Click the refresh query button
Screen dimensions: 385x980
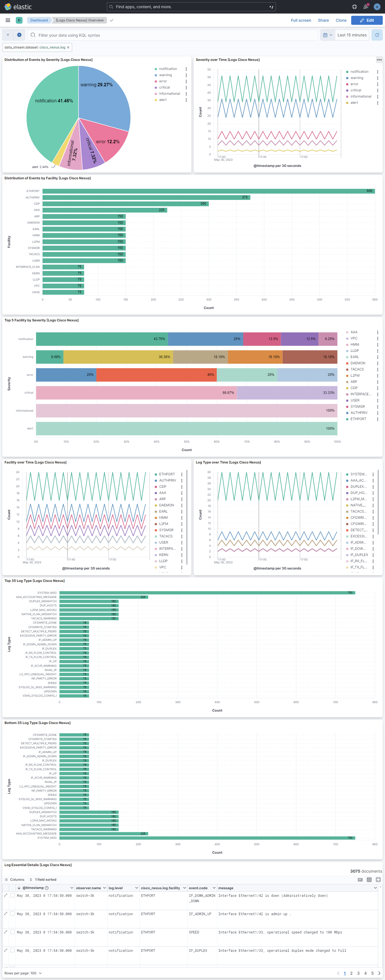(x=377, y=35)
